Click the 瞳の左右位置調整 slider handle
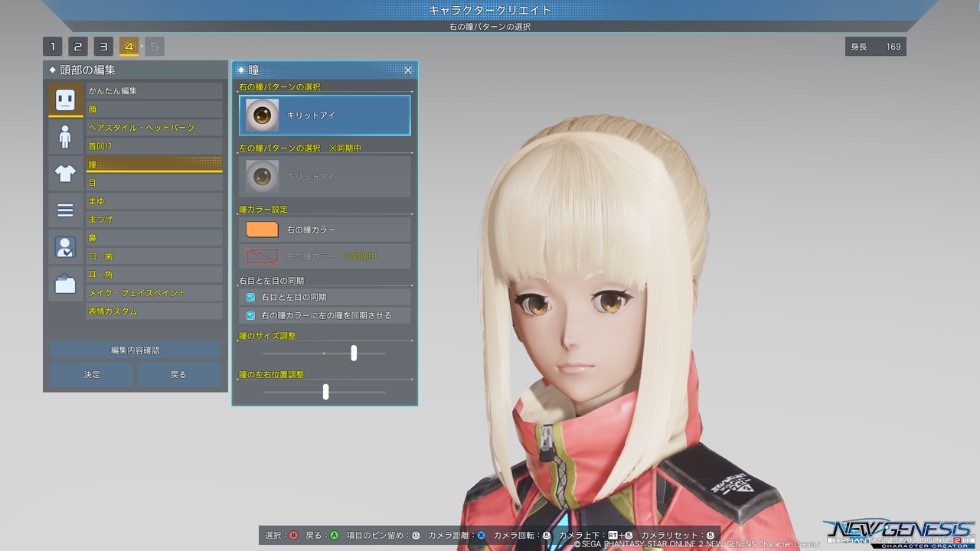Screen dimensions: 980x551 (x=326, y=392)
